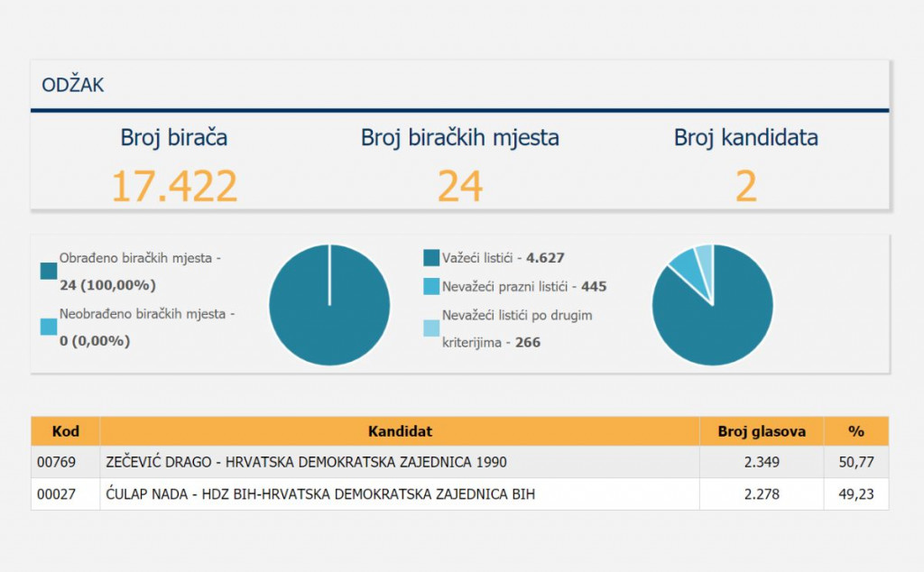Select the Kandidat column header
This screenshot has height=572, width=924.
400,431
